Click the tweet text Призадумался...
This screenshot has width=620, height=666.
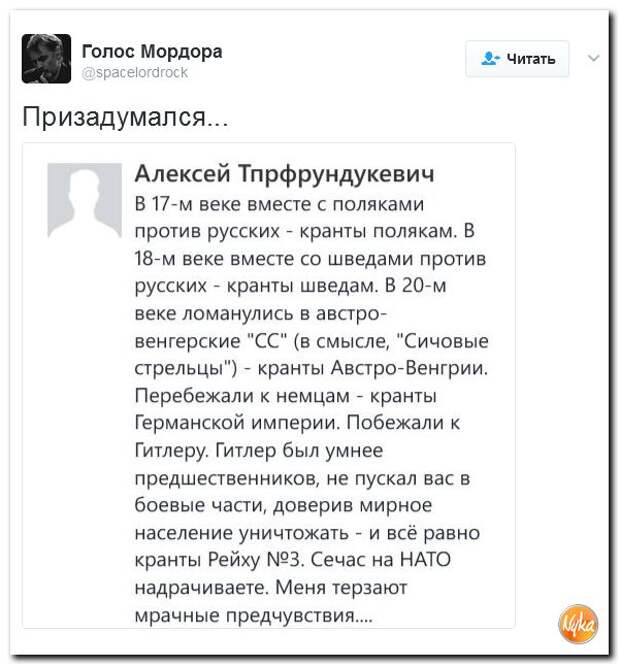(125, 116)
